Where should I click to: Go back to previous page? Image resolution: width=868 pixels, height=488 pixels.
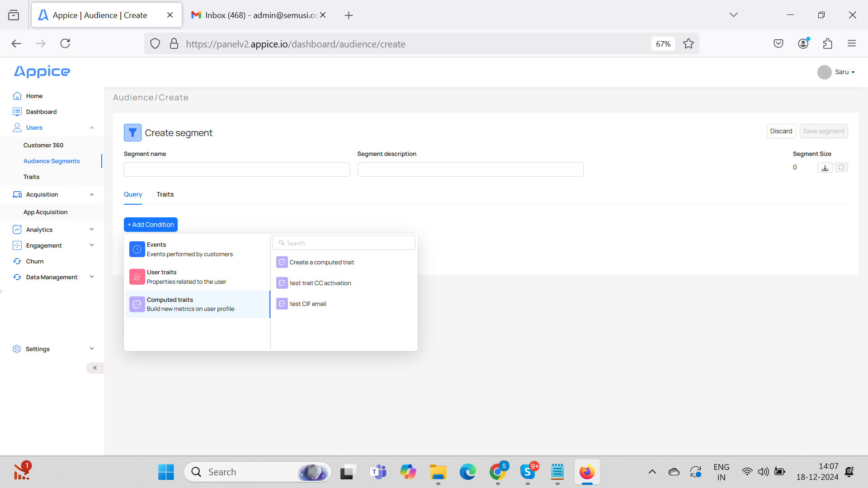tap(16, 43)
